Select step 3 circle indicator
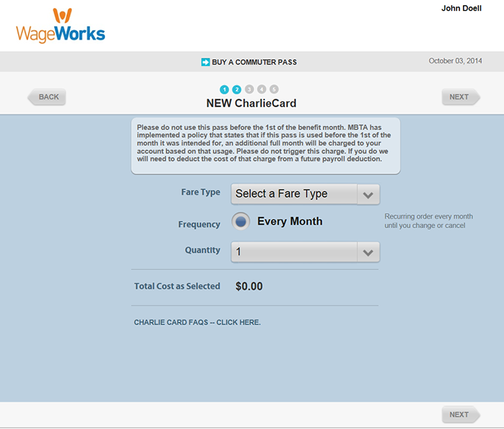 click(249, 89)
